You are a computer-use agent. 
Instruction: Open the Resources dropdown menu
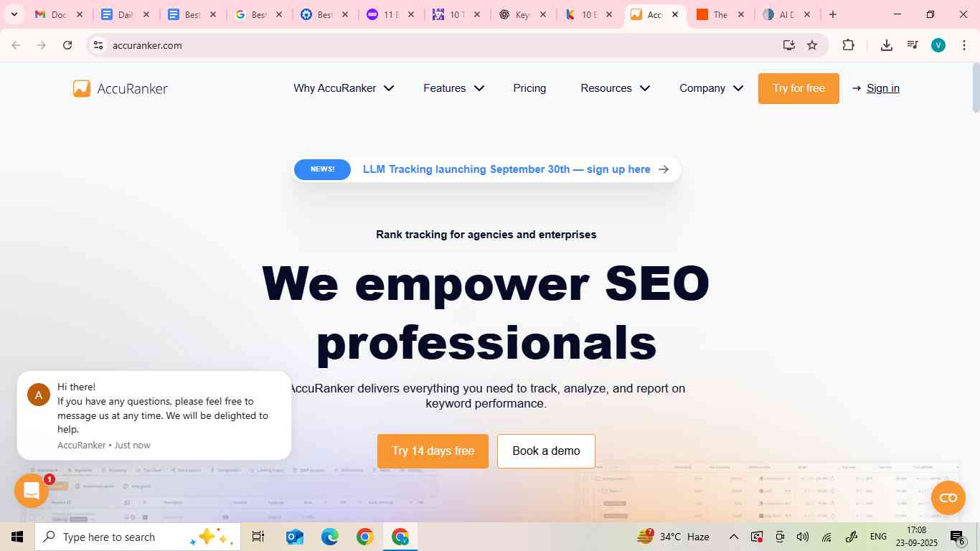pos(616,88)
